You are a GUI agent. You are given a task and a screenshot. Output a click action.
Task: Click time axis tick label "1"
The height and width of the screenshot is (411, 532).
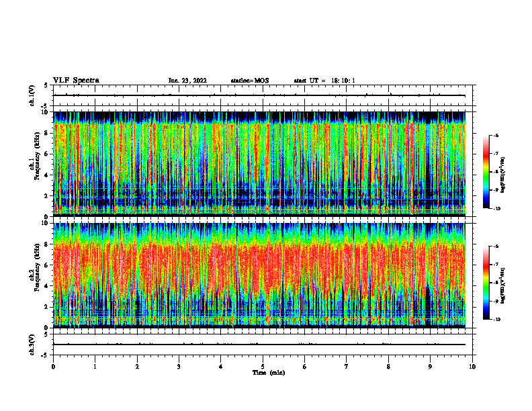point(95,367)
